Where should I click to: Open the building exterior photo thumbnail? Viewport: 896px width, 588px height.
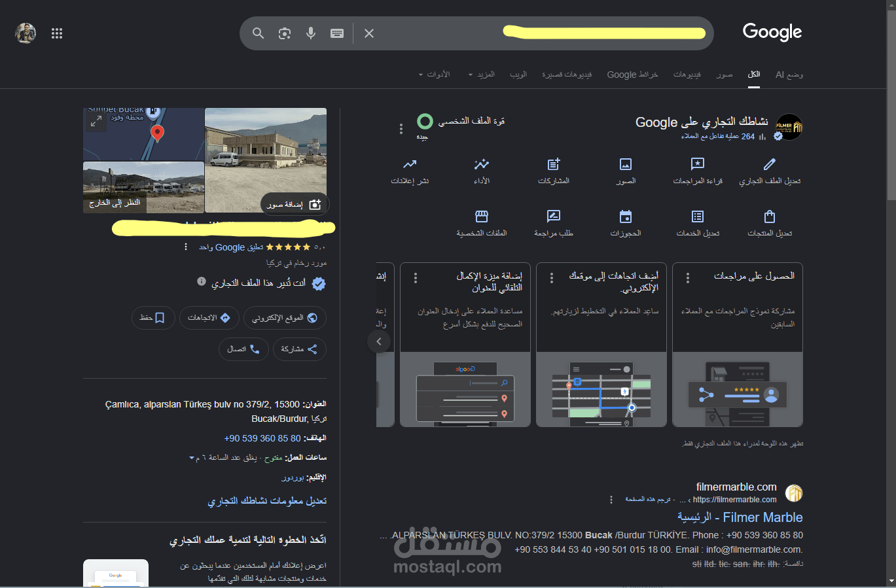tap(266, 160)
